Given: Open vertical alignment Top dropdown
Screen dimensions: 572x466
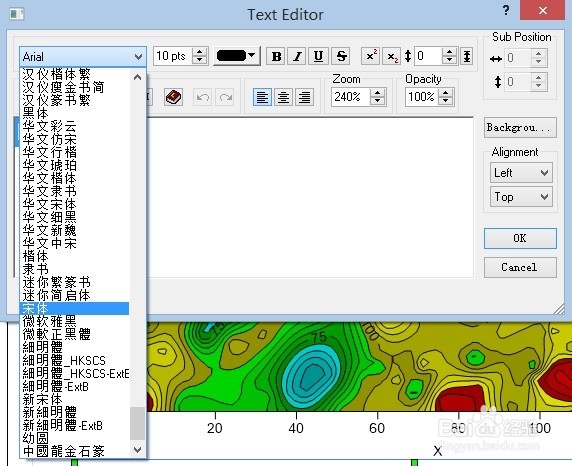Looking at the screenshot, I should click(521, 197).
